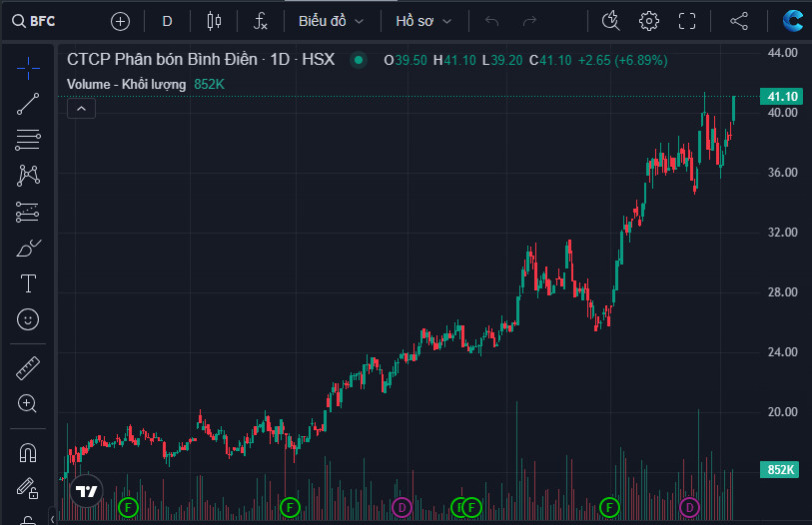Click the zoom in magnifier tool
812x525 pixels.
28,403
